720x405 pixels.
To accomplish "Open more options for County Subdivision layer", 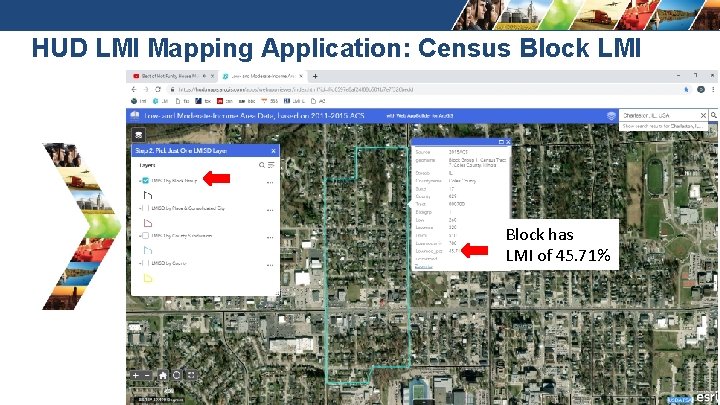I will click(x=270, y=237).
